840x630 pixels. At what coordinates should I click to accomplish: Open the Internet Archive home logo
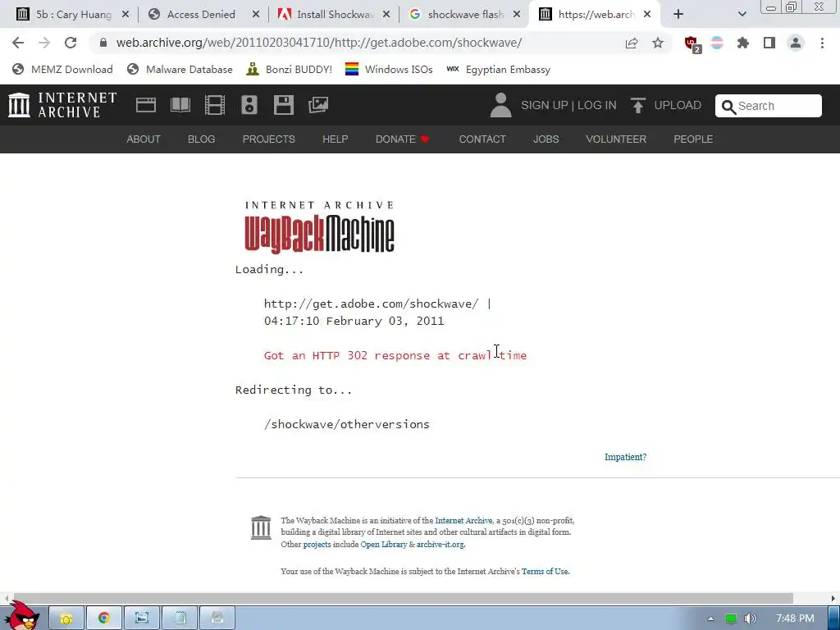[62, 105]
